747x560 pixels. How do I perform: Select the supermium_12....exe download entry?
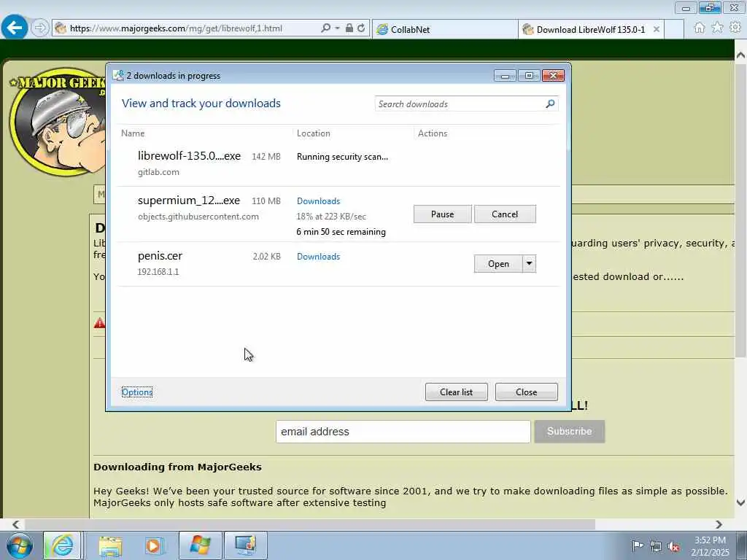click(338, 214)
